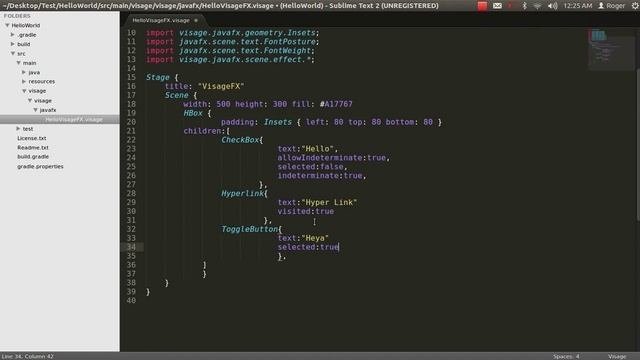Open the Roger user menu
The width and height of the screenshot is (640, 360).
611,6
